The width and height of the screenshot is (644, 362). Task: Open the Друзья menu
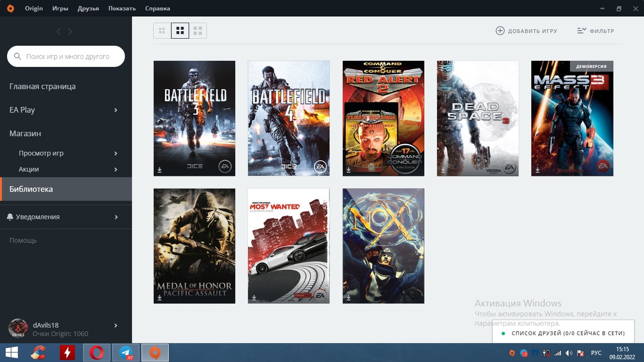pos(89,8)
